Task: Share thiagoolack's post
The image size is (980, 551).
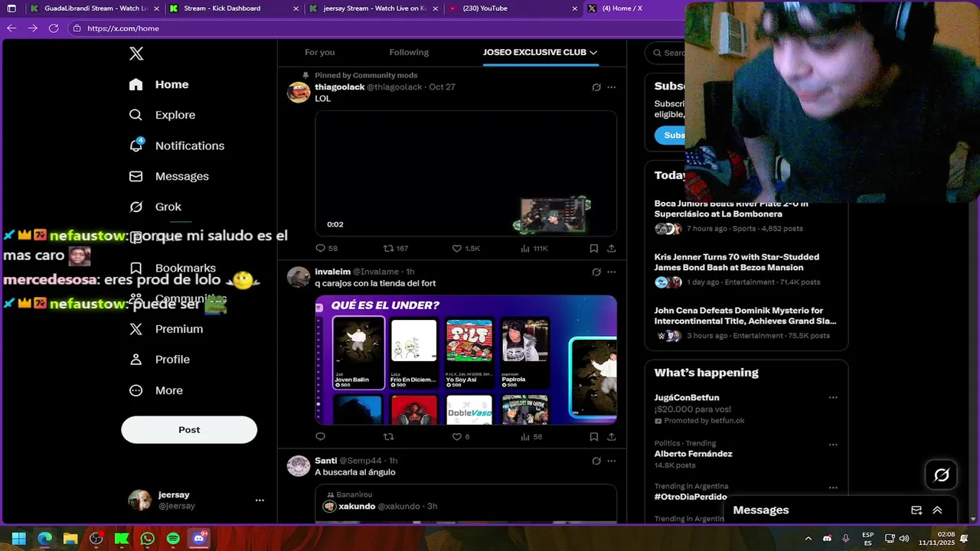Action: pyautogui.click(x=611, y=249)
